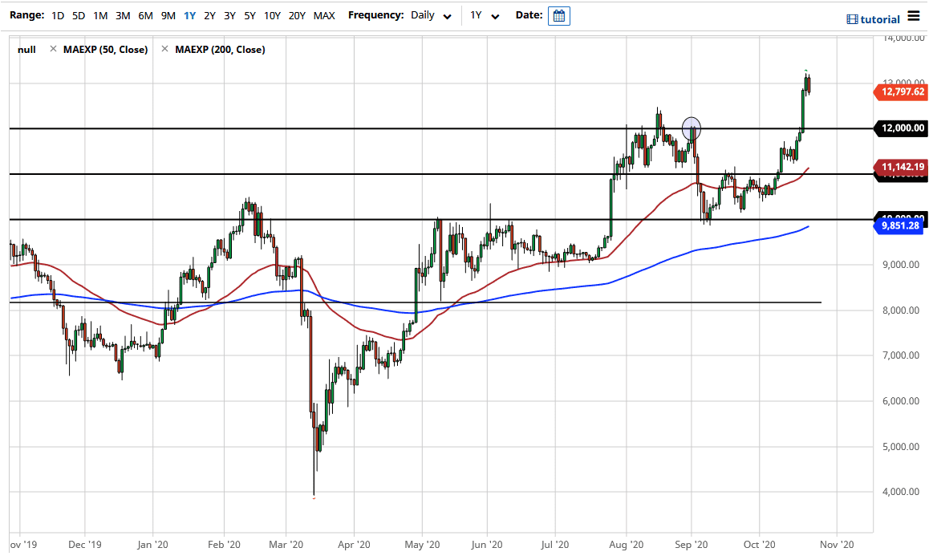
Task: Click the null series legend label
Action: coord(26,50)
